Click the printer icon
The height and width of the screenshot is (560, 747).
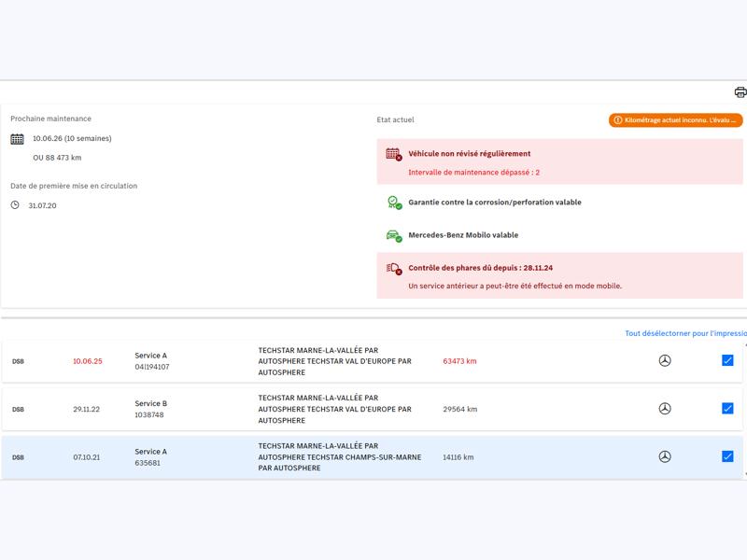click(x=740, y=92)
